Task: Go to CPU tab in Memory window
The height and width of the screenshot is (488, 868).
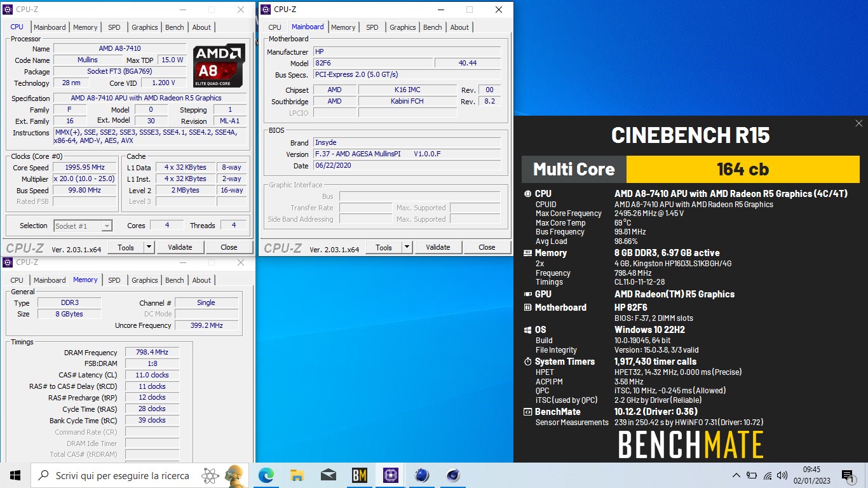Action: point(17,280)
